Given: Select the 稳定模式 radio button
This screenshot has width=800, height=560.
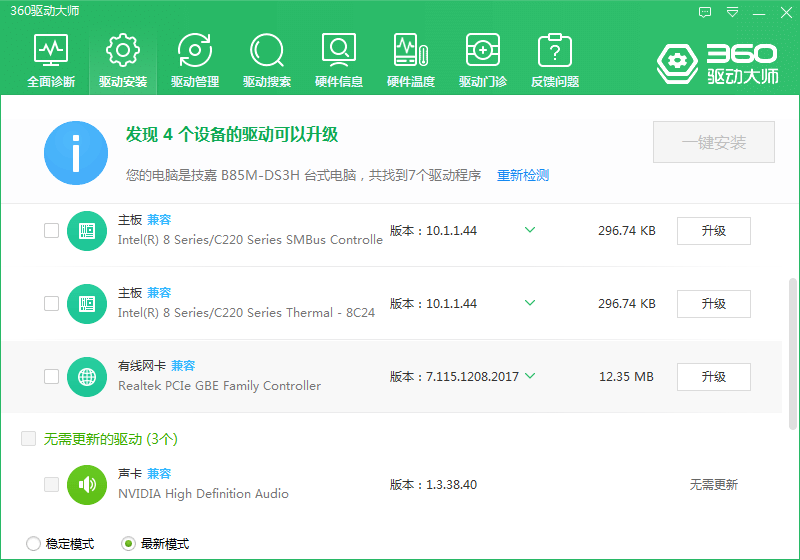Looking at the screenshot, I should pyautogui.click(x=33, y=544).
